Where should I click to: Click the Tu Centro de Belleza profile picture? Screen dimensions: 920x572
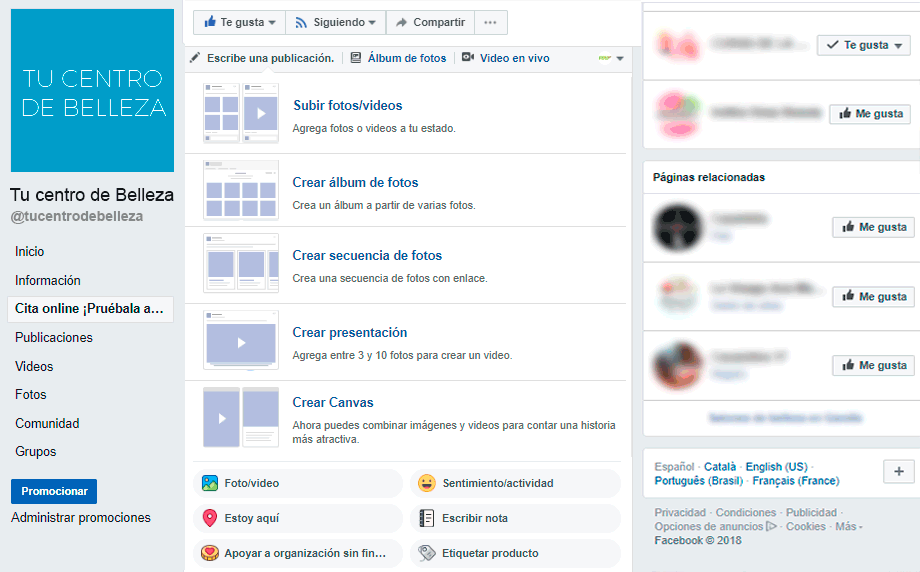(92, 90)
